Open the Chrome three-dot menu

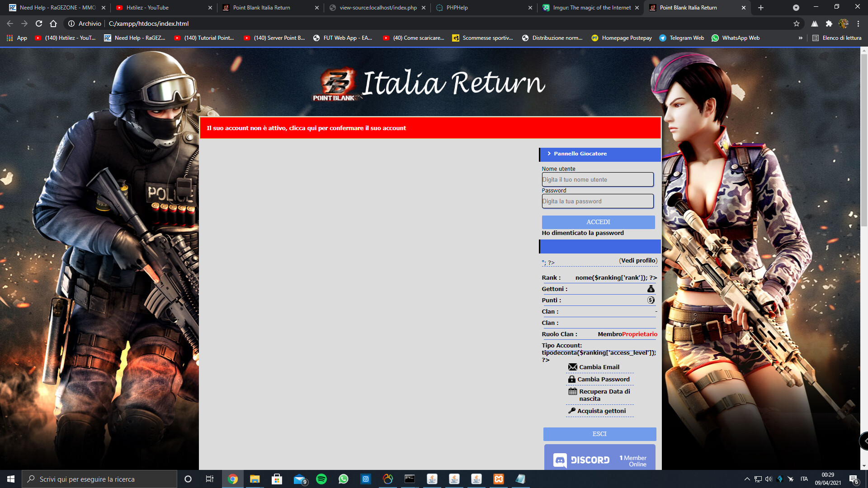click(x=858, y=23)
